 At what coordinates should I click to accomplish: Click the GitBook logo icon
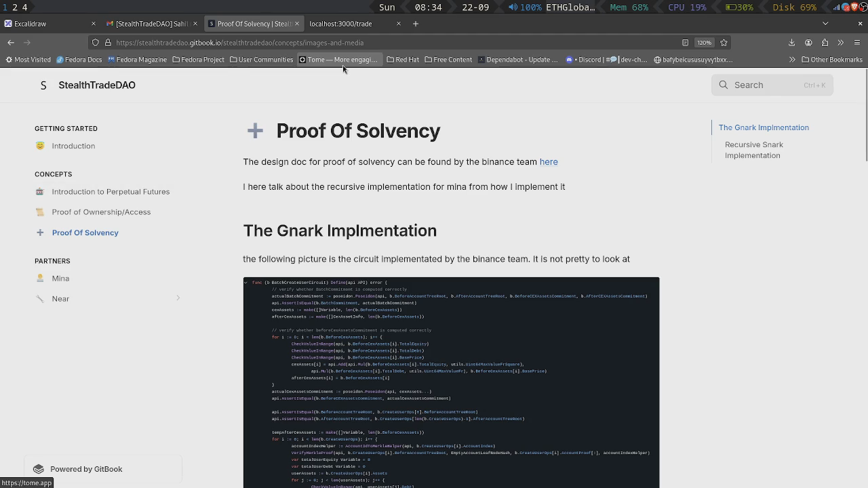(x=39, y=469)
